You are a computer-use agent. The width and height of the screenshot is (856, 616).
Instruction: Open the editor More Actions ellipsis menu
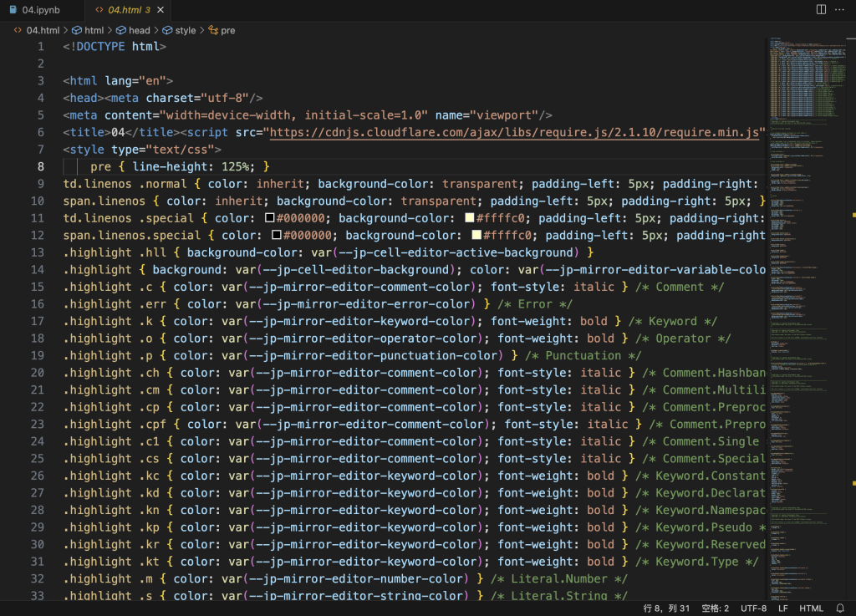coord(839,9)
